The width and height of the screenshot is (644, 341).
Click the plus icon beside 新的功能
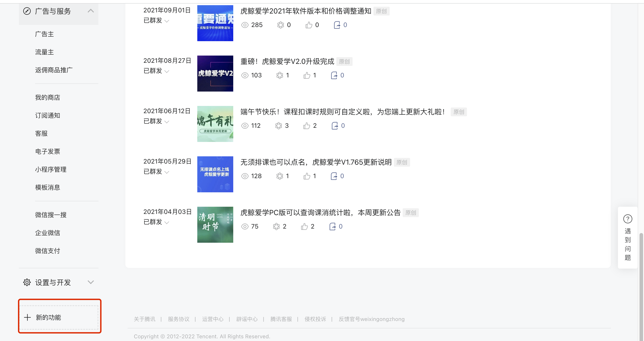(x=27, y=317)
